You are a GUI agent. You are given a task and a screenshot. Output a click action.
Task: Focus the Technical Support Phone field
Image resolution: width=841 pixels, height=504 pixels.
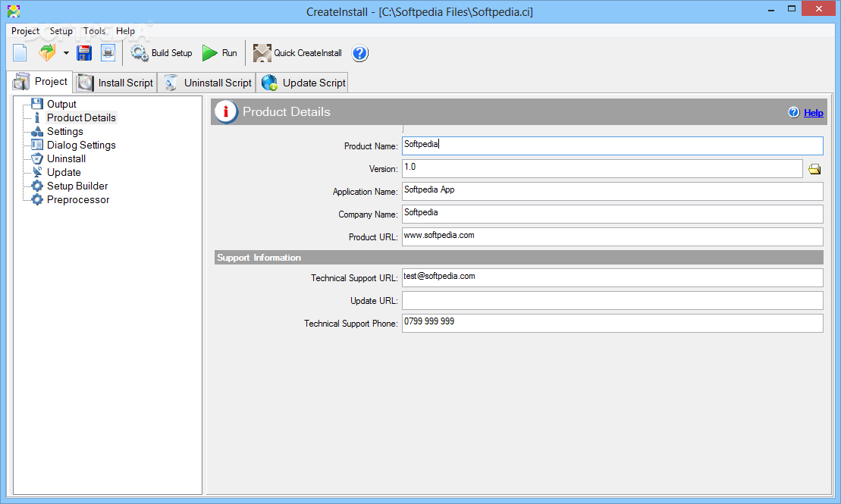click(613, 323)
